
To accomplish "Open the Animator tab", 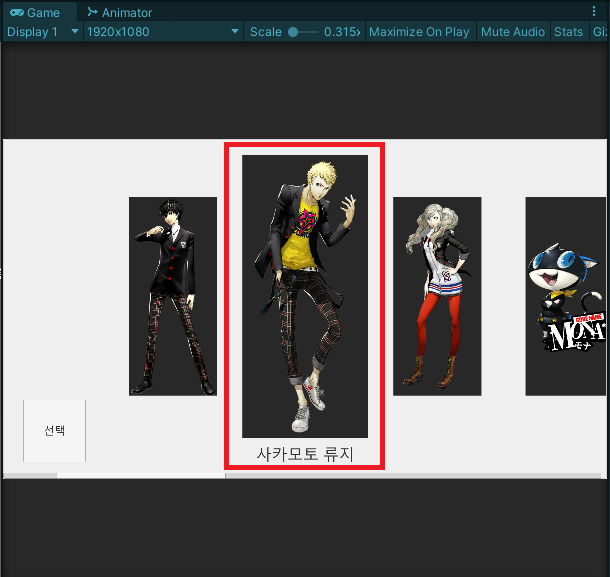I will pos(119,12).
